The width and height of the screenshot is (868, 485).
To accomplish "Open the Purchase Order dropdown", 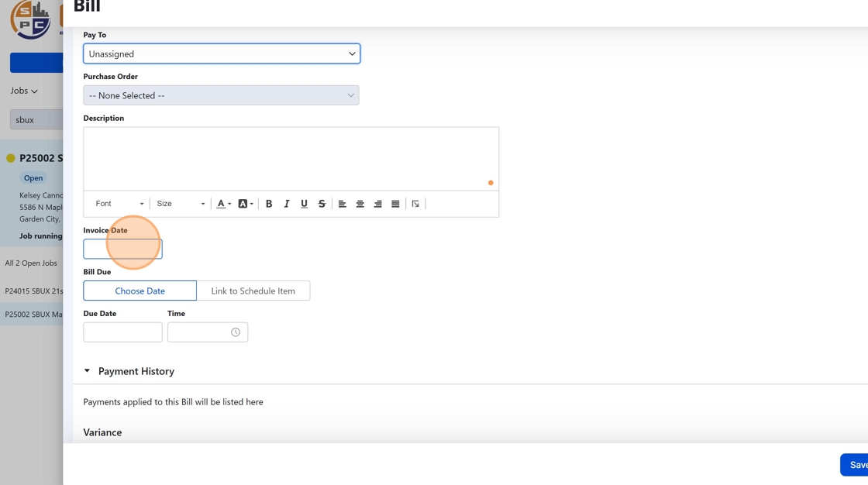I will (x=222, y=95).
